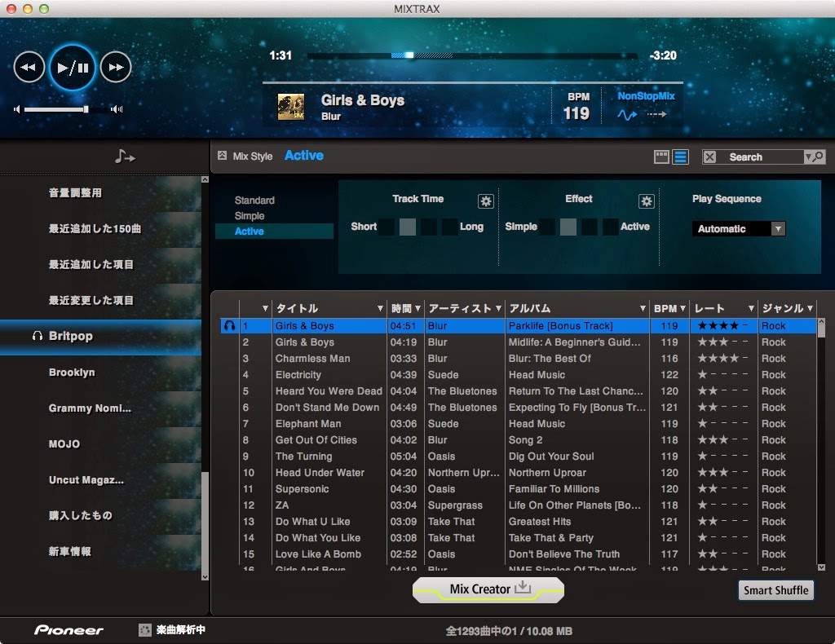835x644 pixels.
Task: Click the NonStopMix dashed arrow icon
Action: click(x=656, y=114)
